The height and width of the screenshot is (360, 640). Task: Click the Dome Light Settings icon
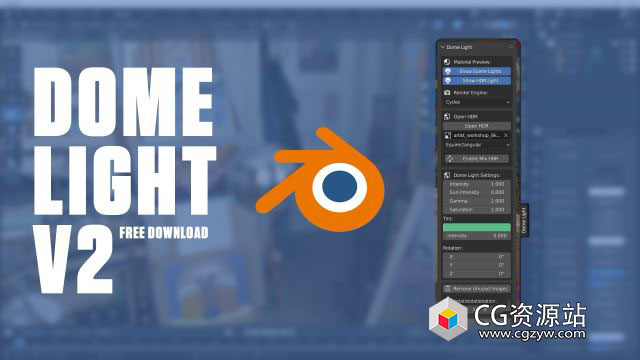[x=447, y=175]
